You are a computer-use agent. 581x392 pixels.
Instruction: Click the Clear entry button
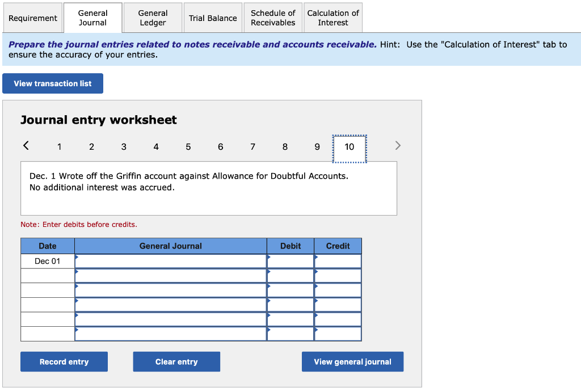click(x=176, y=361)
